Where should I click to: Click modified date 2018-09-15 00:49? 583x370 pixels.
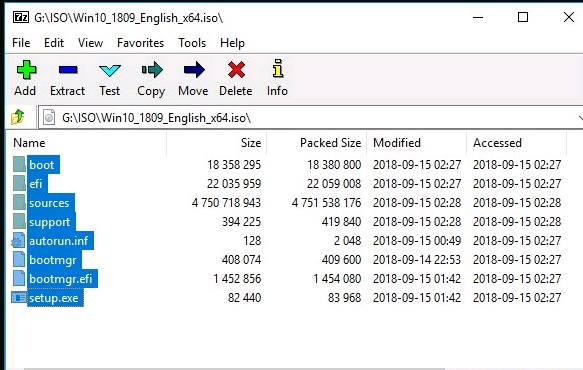click(x=417, y=240)
